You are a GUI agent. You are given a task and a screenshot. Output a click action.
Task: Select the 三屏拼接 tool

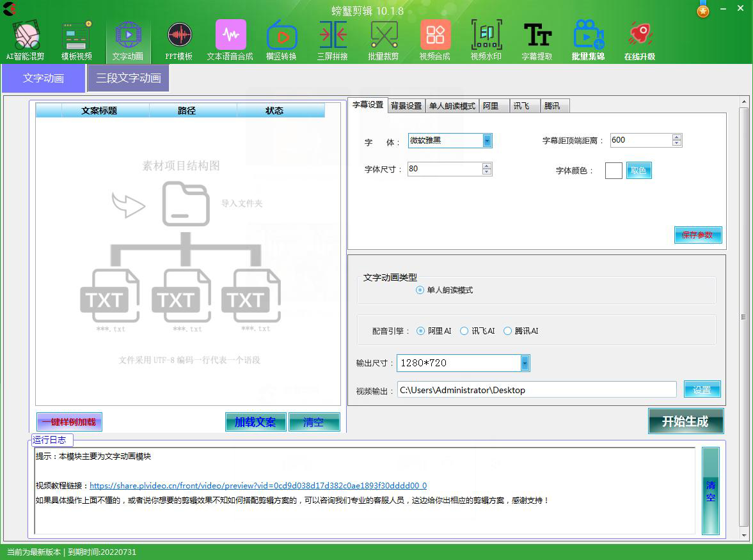(332, 38)
